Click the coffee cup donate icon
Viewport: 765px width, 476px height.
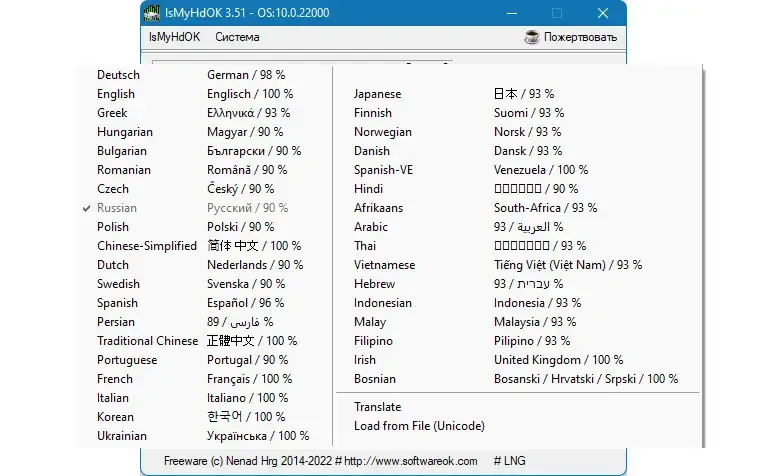point(532,37)
